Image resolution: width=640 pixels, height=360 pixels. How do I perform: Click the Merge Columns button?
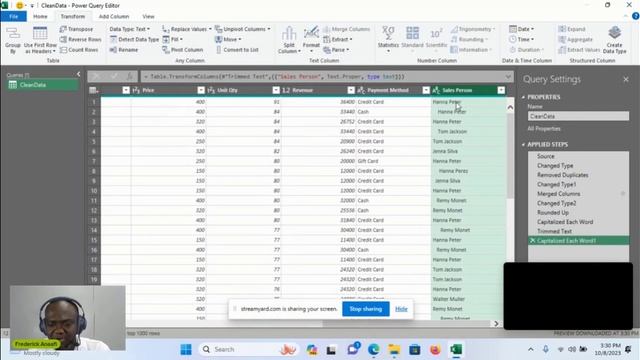pyautogui.click(x=346, y=29)
